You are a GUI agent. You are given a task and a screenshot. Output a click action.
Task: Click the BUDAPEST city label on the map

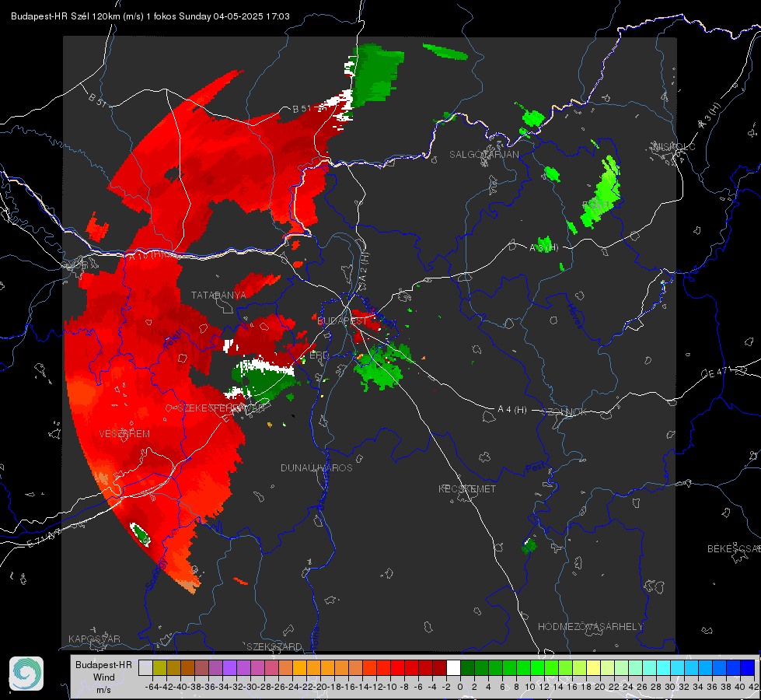342,321
